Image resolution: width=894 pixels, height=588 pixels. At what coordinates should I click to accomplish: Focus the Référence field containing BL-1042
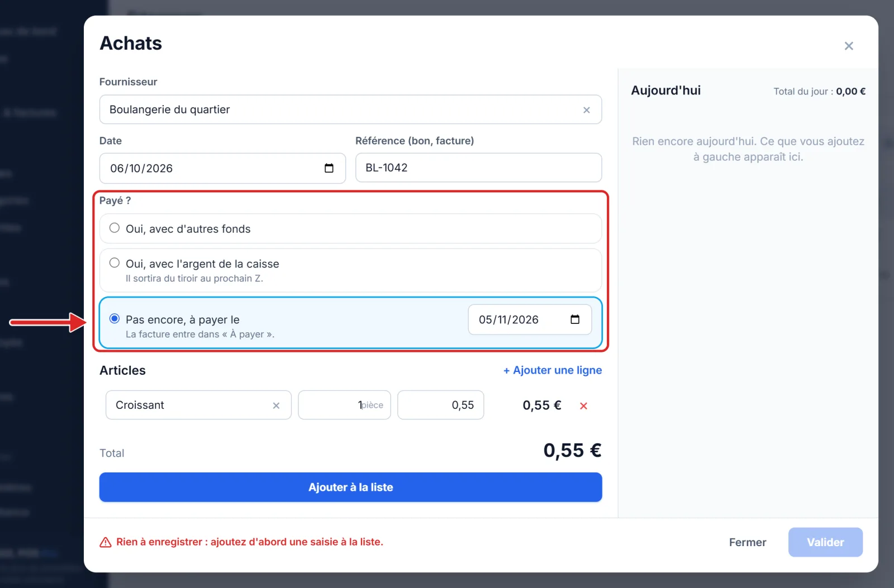tap(478, 168)
